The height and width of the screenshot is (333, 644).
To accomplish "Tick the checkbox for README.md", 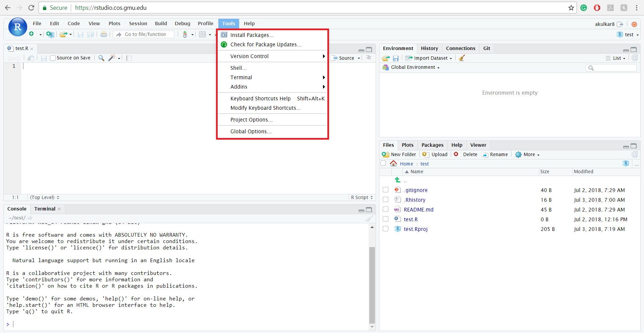I will tap(385, 209).
